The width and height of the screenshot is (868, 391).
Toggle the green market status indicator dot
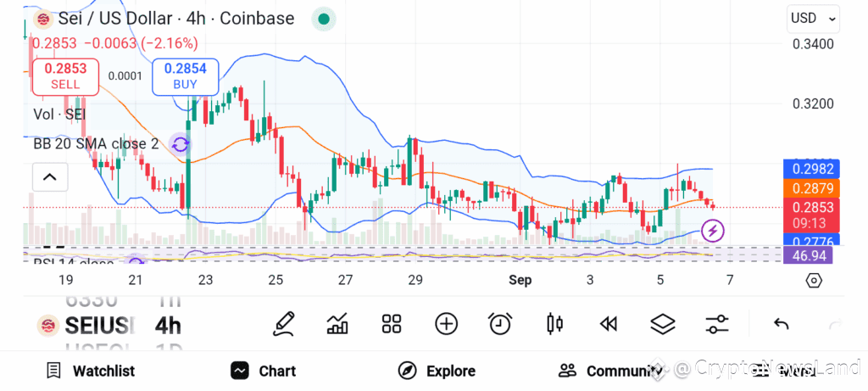[x=324, y=20]
